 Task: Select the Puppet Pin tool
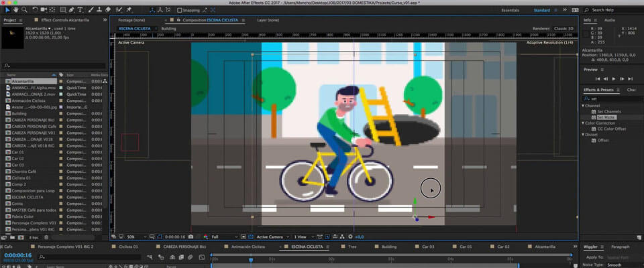click(x=128, y=10)
